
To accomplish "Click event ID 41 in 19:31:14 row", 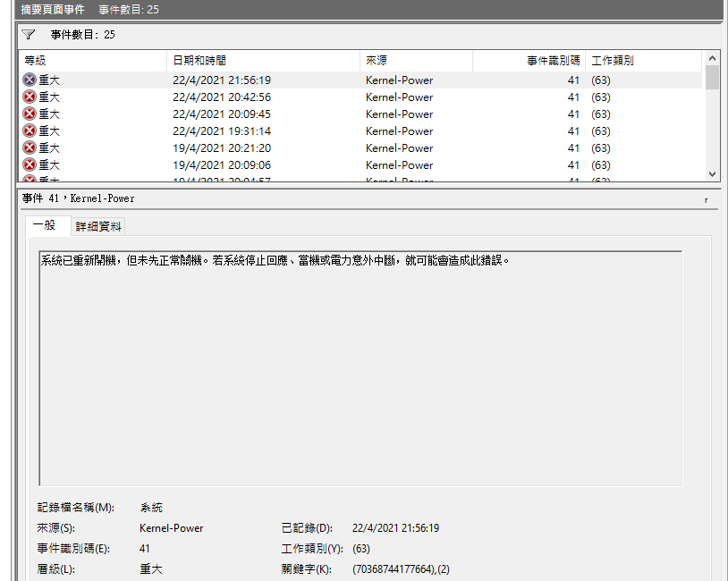I will tap(573, 131).
